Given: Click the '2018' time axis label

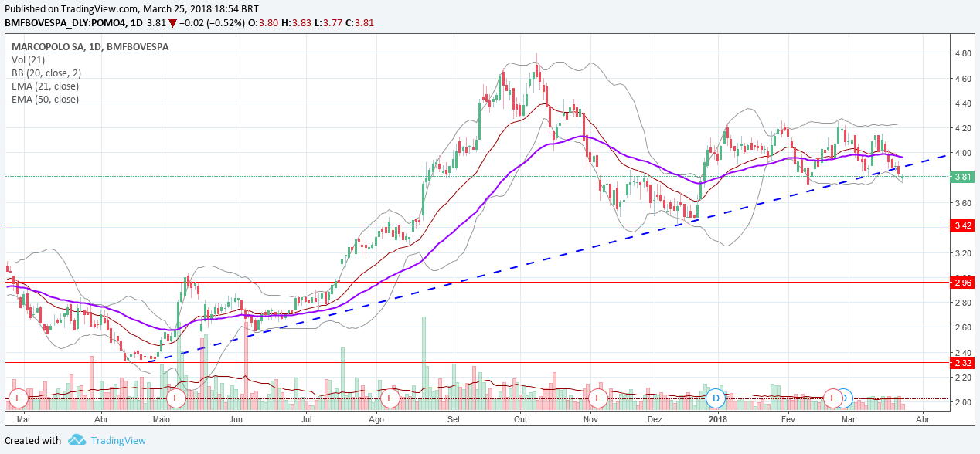Looking at the screenshot, I should [719, 420].
